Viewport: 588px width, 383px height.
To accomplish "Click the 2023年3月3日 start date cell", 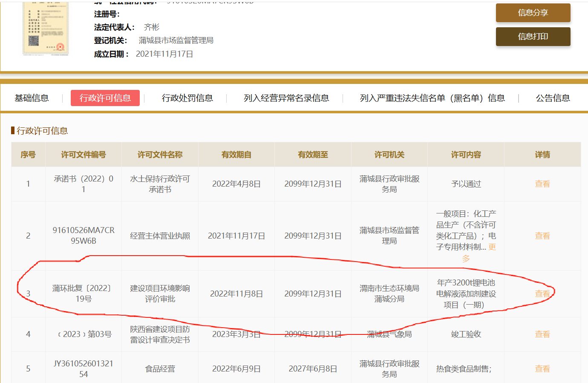I will [x=236, y=334].
